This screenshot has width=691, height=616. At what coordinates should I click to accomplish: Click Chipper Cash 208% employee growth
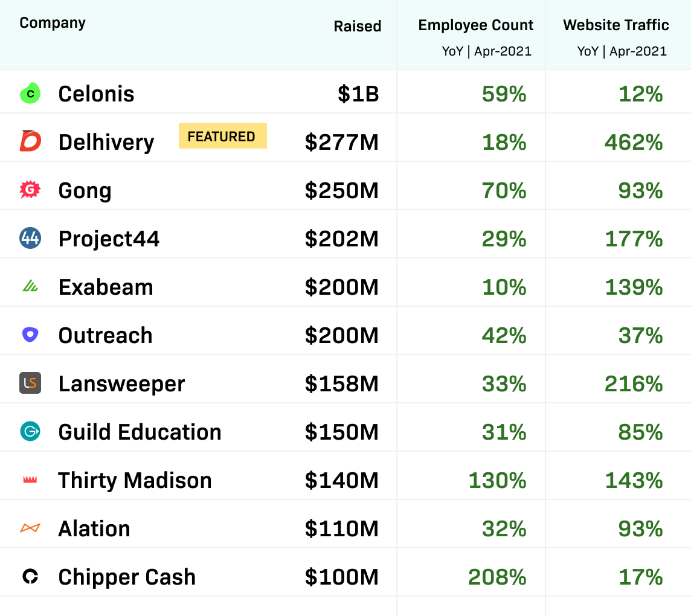(x=497, y=577)
